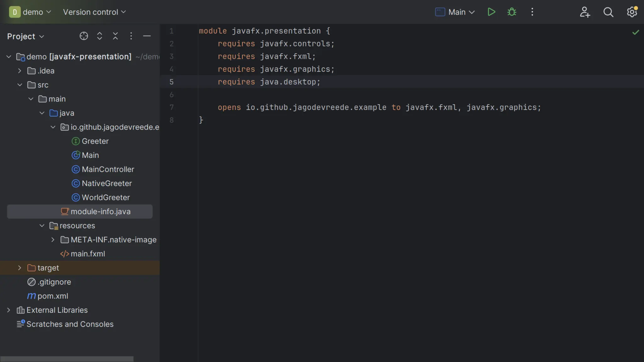The width and height of the screenshot is (644, 362).
Task: Run the Main configuration
Action: (491, 12)
